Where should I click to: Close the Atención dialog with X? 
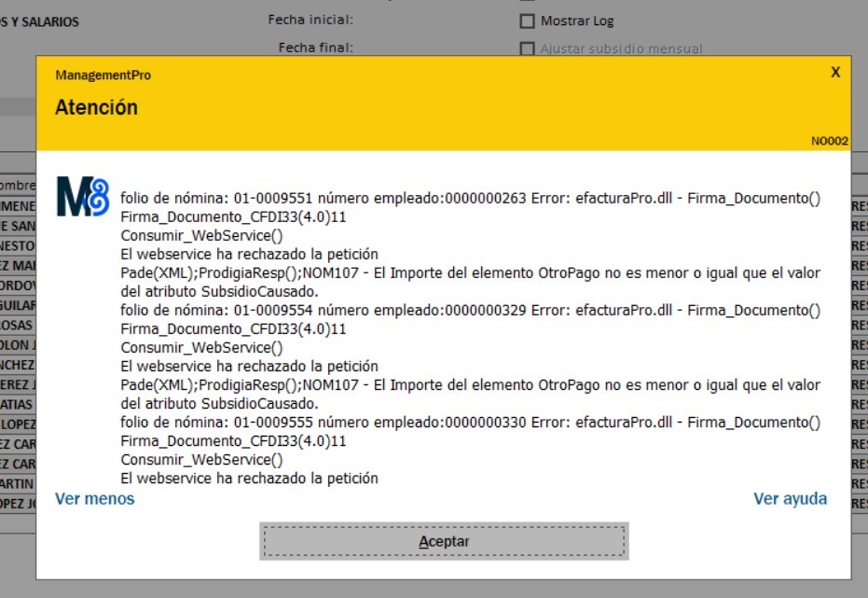835,72
